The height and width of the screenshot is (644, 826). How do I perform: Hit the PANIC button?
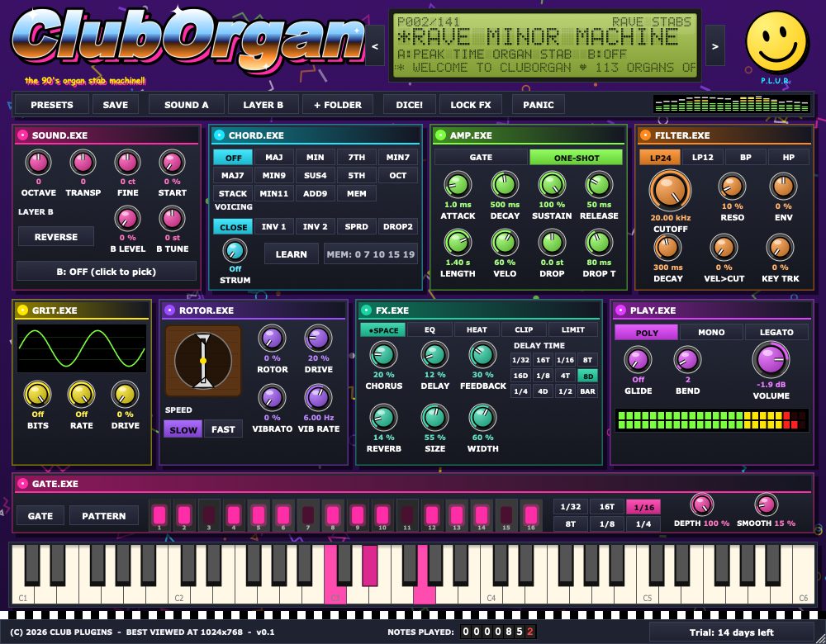point(539,105)
